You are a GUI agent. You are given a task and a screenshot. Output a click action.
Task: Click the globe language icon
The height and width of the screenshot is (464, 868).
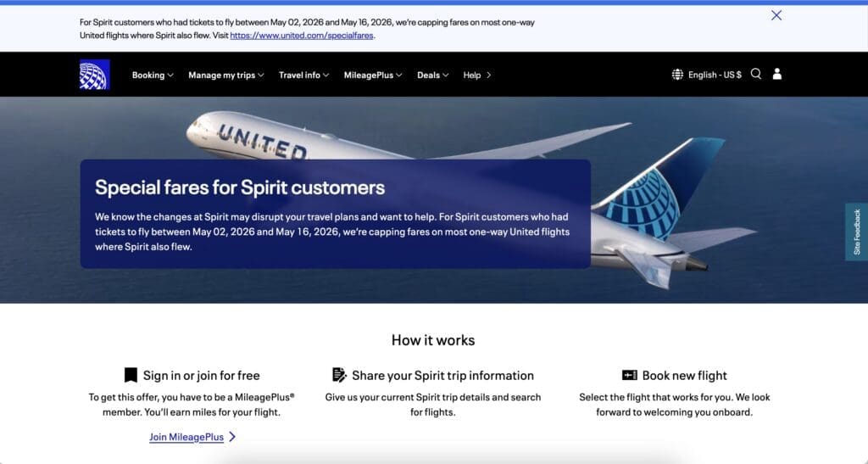[x=677, y=75]
